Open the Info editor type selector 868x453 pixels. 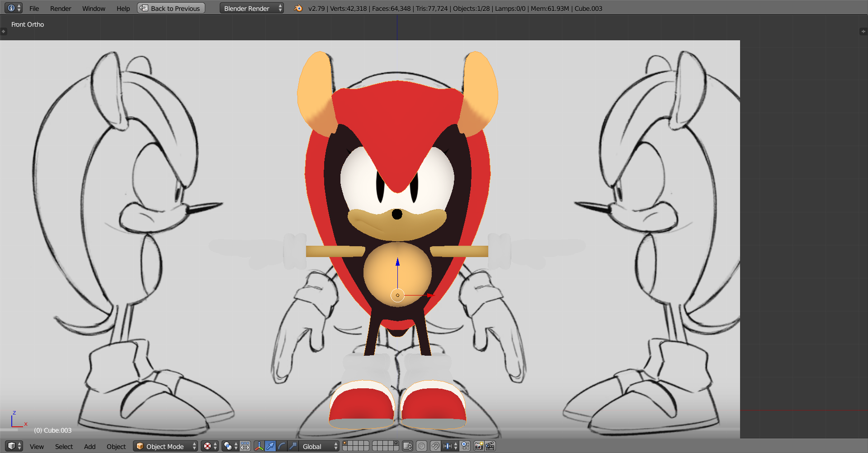tap(13, 8)
